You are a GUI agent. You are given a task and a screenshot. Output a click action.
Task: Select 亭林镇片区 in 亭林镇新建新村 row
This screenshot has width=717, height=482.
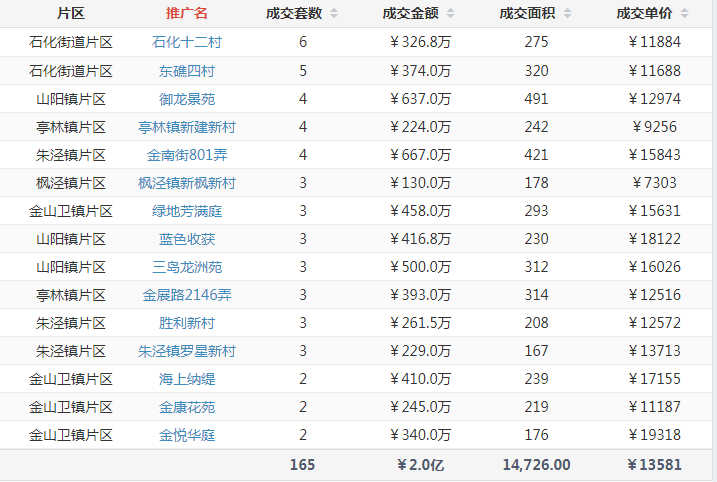(x=70, y=127)
